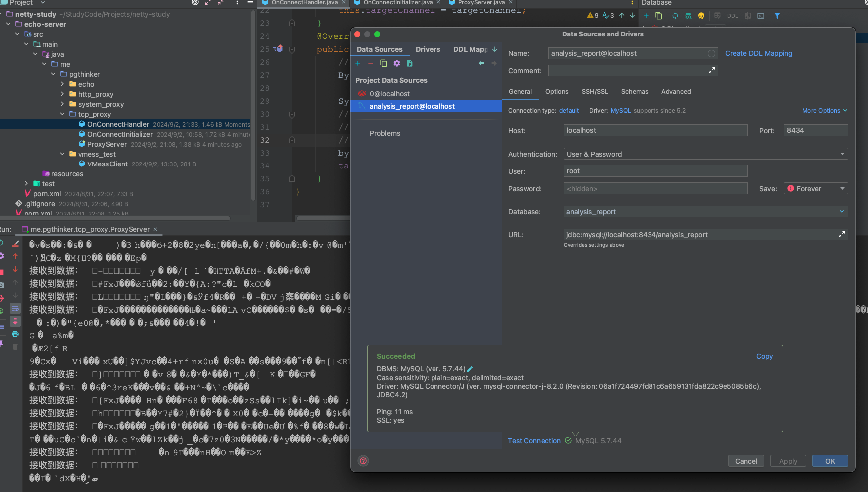Open ProxyServer file in project tree

(x=107, y=144)
